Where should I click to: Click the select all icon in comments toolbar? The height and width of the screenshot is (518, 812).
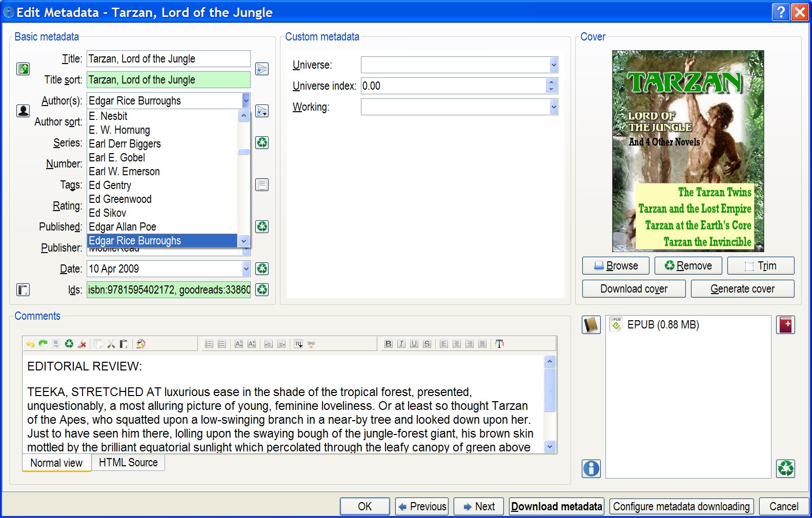click(x=56, y=344)
